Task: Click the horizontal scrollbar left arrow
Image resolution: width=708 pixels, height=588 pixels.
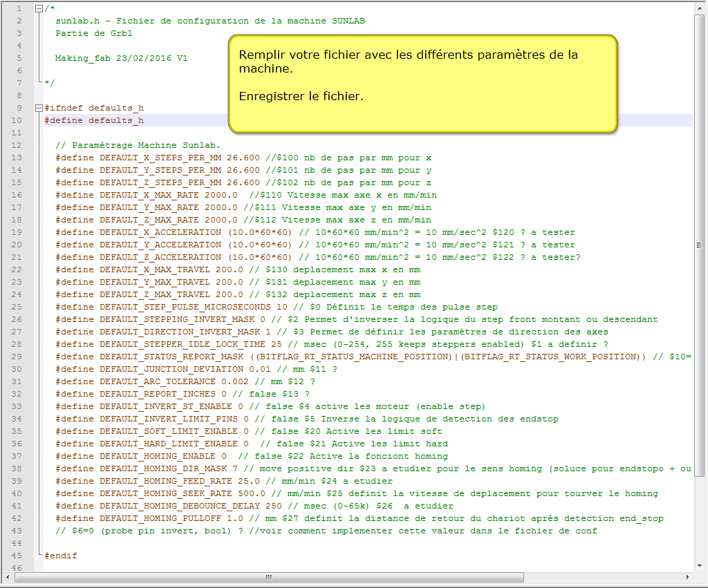Action: (8, 577)
